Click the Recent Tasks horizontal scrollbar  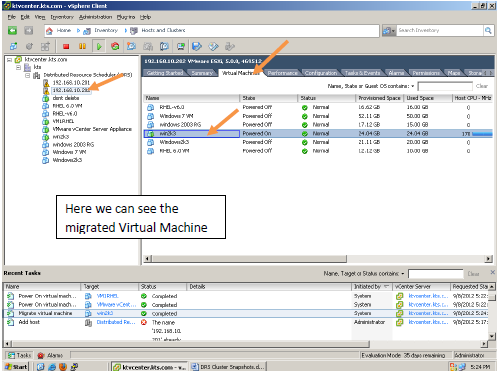click(190, 344)
